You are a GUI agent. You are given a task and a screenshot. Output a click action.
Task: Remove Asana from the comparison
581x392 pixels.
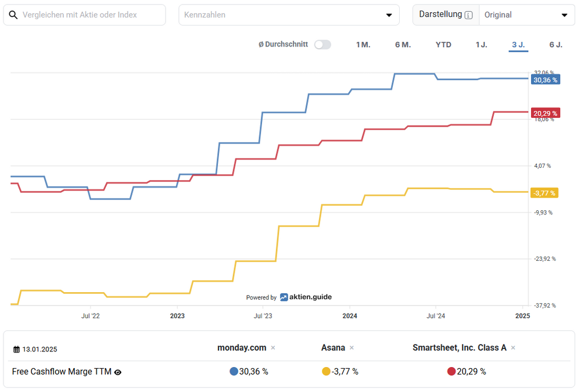pos(352,348)
